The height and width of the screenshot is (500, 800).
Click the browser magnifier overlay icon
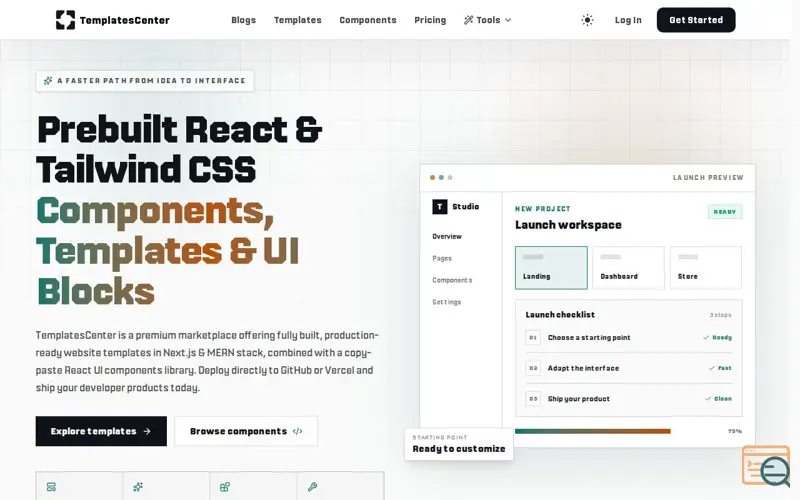click(x=766, y=466)
